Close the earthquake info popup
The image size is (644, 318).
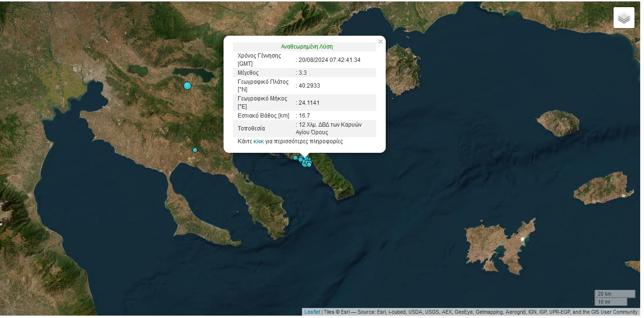coord(380,42)
